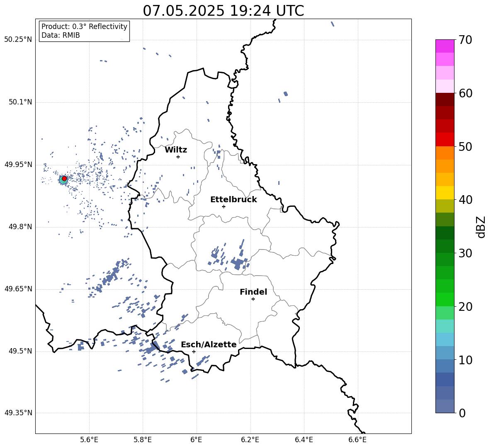Click the 5.6°E longitude label
Viewport: 491px width, 448px height.
(89, 440)
